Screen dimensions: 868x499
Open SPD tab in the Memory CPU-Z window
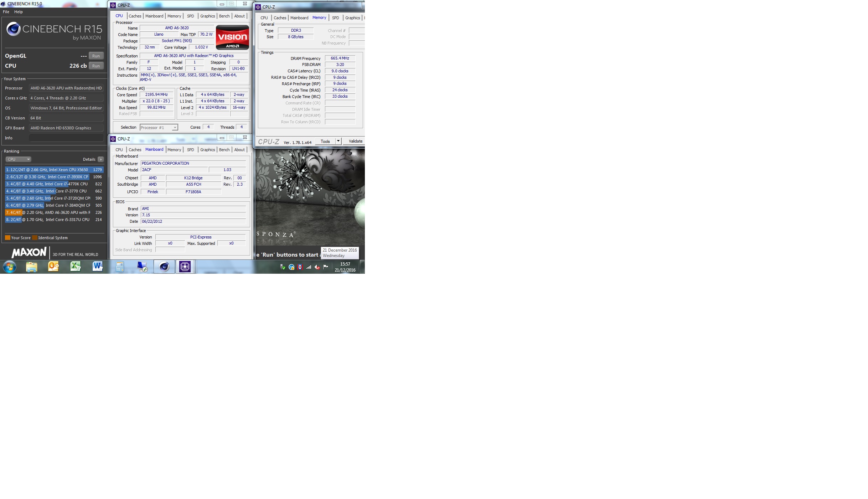point(335,18)
